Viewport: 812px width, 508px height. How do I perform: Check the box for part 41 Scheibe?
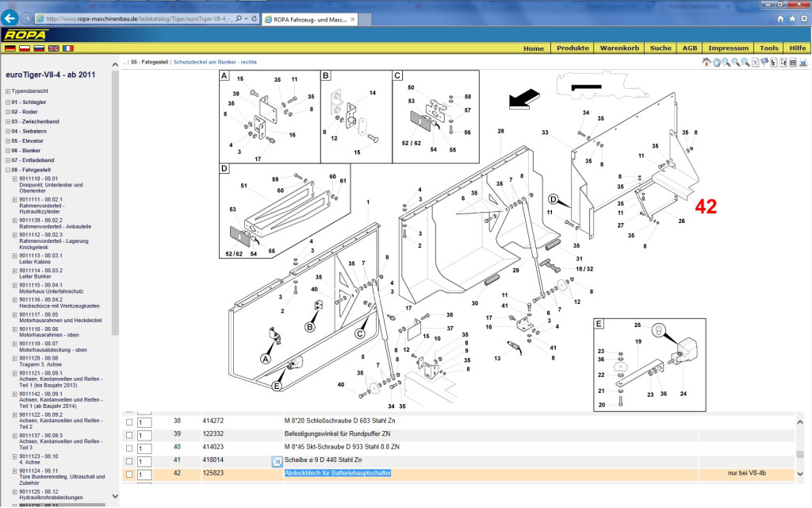[129, 461]
